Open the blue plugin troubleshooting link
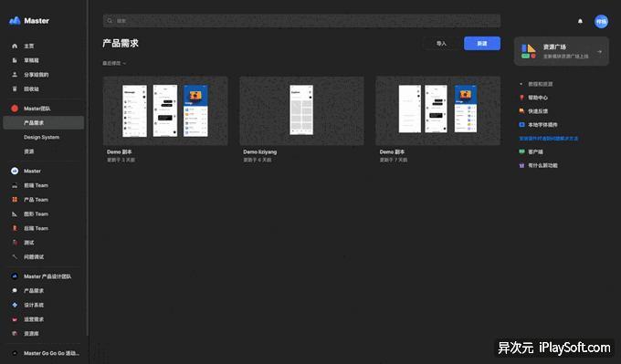The height and width of the screenshot is (364, 621). pyautogui.click(x=549, y=139)
